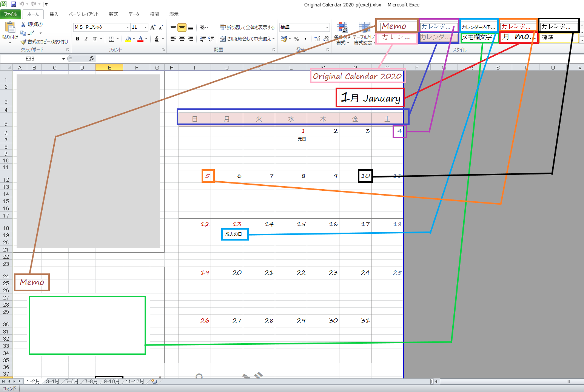Open Clipboard group dialog launcher
Screen dimensions: 584x392
coord(68,50)
